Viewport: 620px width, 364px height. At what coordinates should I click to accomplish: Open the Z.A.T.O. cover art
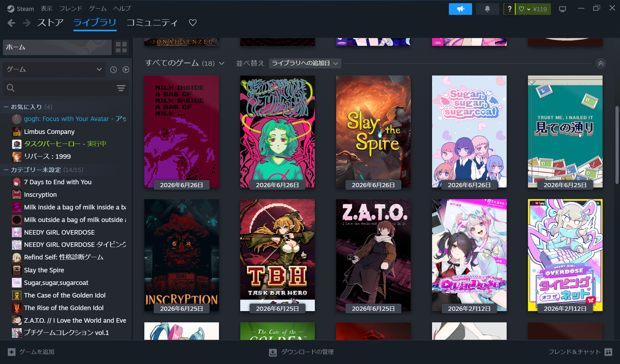coord(373,255)
